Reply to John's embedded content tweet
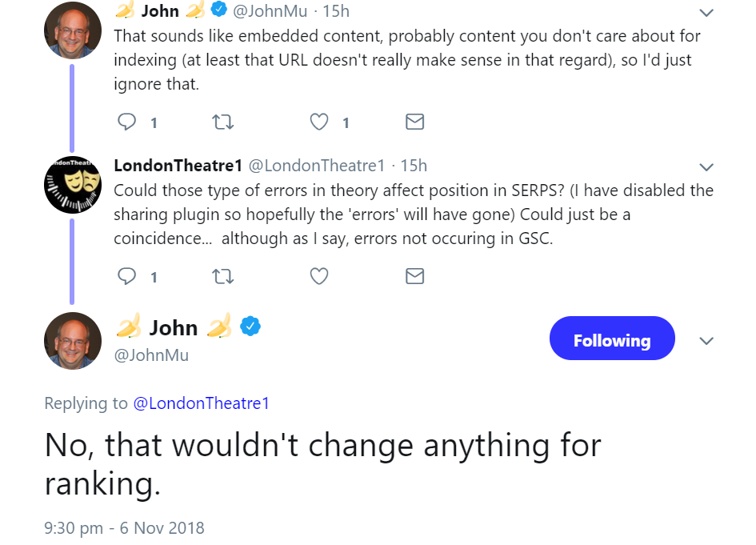The height and width of the screenshot is (545, 756). [x=127, y=122]
